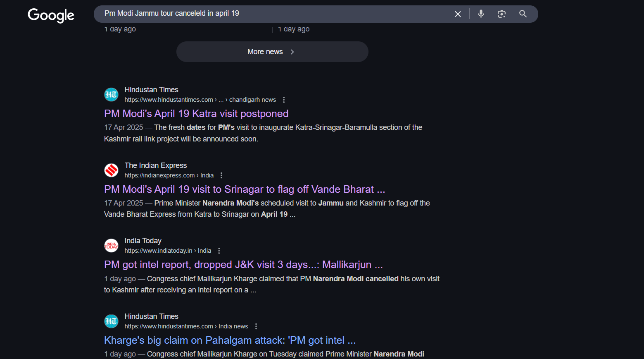Click 'India Today' source name
Viewport: 644px width, 359px height.
click(143, 241)
